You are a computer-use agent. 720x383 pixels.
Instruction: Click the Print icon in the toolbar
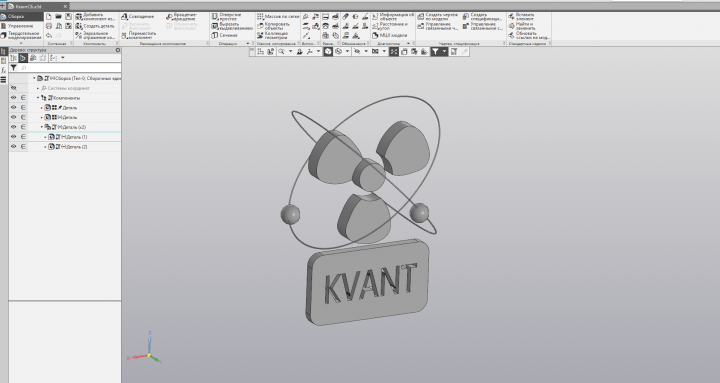point(49,26)
